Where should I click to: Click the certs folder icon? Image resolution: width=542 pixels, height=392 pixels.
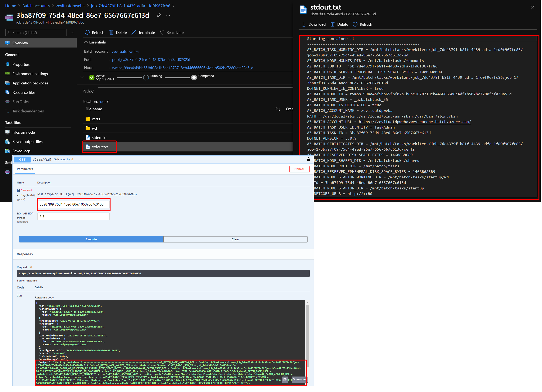(x=88, y=119)
